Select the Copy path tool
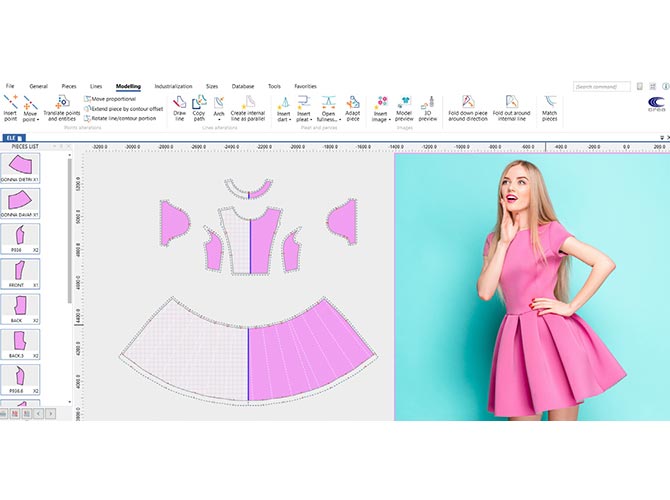This screenshot has height=500, width=670. (200, 106)
